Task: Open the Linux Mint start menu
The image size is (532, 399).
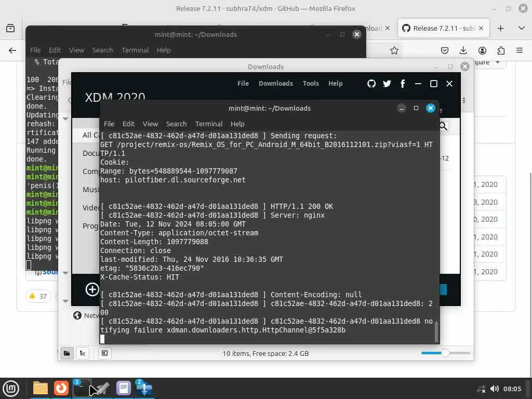Action: [11, 389]
